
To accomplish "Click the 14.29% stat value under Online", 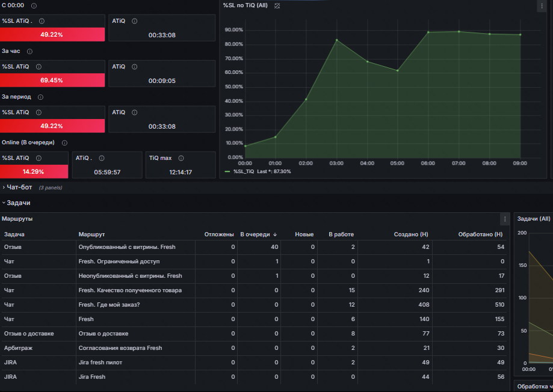I will point(34,171).
